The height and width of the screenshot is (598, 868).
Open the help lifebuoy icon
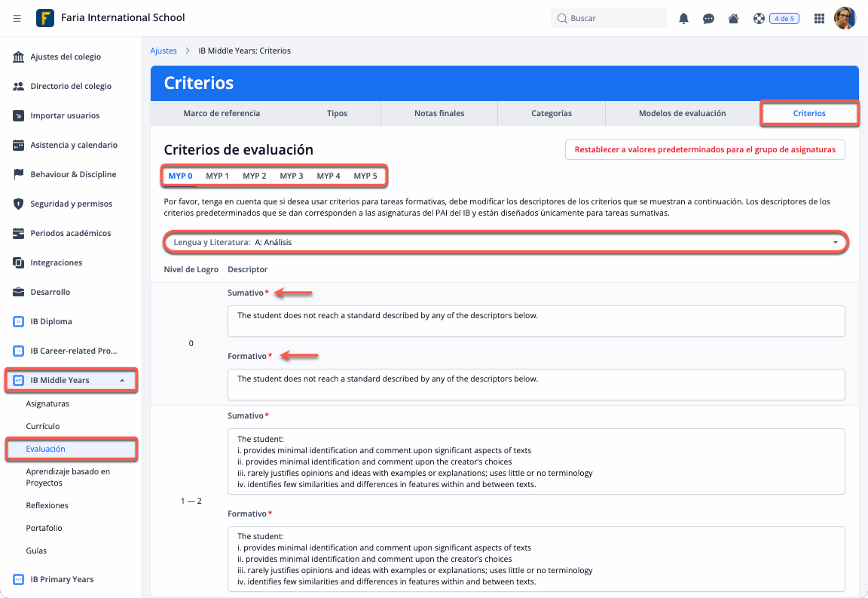[x=759, y=18]
